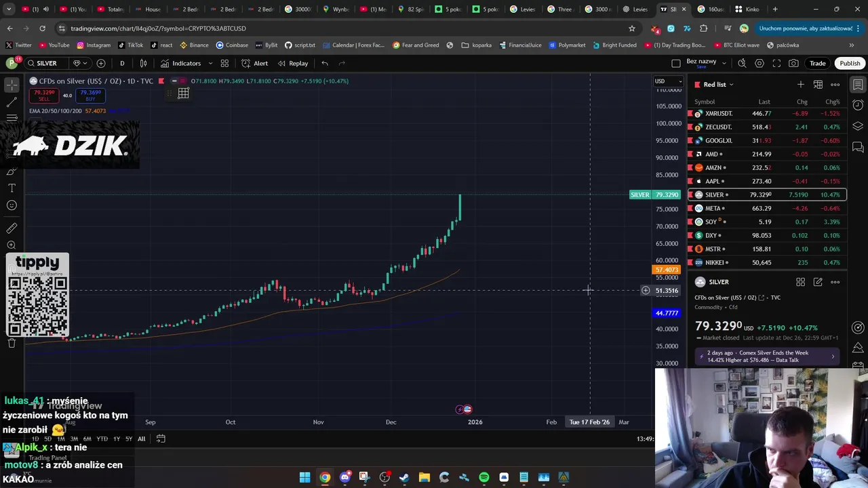Open the SILVER symbol search box
This screenshot has width=868, height=488.
46,63
